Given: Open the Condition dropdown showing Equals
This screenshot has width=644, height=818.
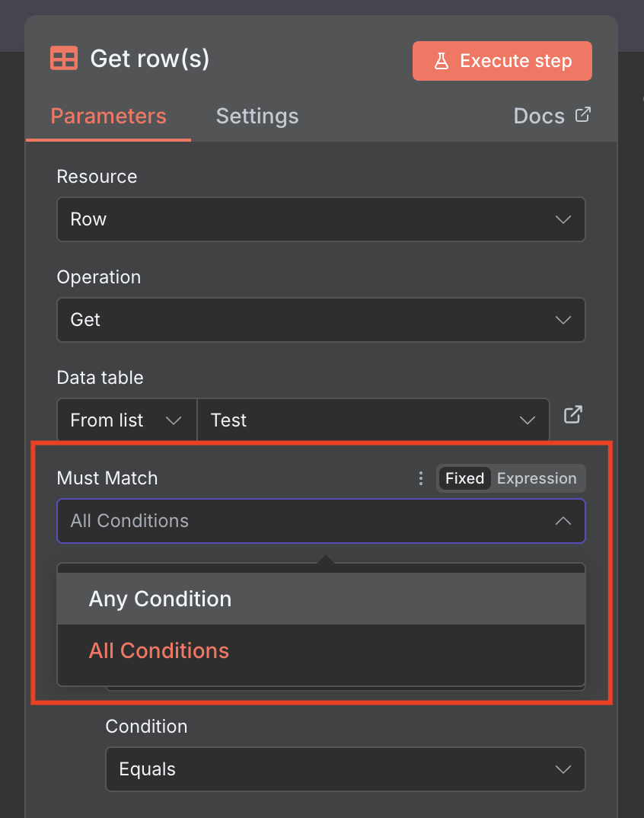Looking at the screenshot, I should click(x=345, y=769).
